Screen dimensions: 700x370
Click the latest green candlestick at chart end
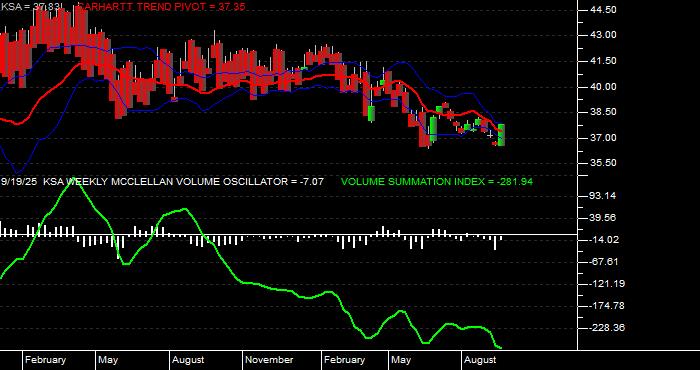[x=501, y=135]
